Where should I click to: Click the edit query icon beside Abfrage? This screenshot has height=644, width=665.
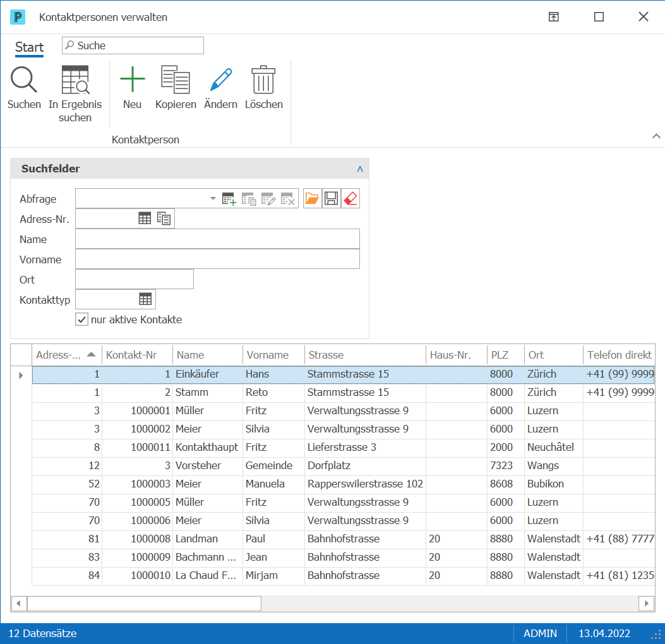coord(268,199)
